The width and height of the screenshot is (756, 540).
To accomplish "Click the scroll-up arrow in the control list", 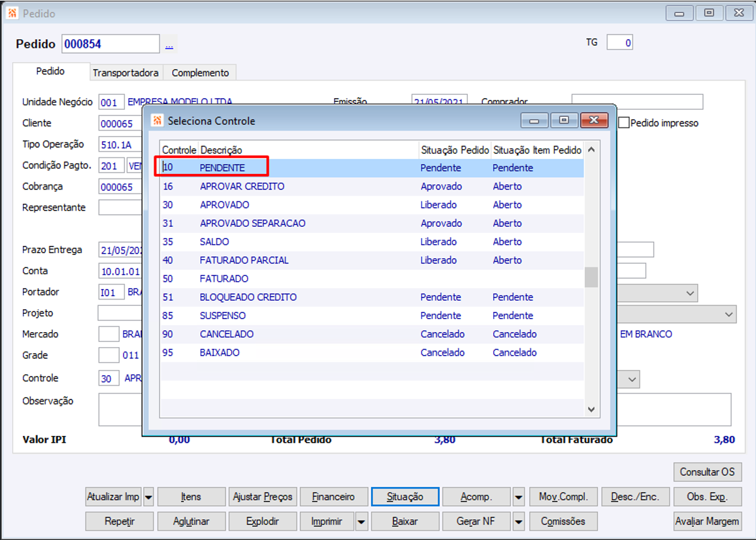I will coord(591,150).
